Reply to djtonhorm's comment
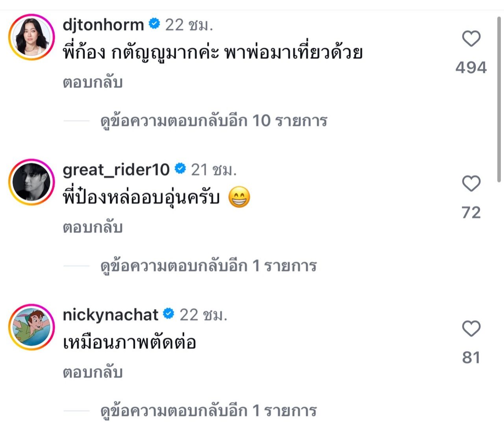This screenshot has width=504, height=441. click(93, 83)
